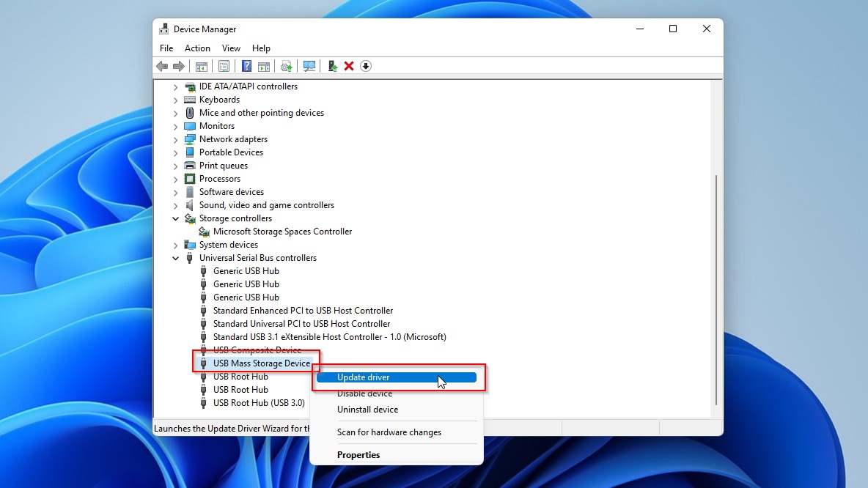Collapse the Universal Serial Bus controllers category
The image size is (868, 488).
175,258
